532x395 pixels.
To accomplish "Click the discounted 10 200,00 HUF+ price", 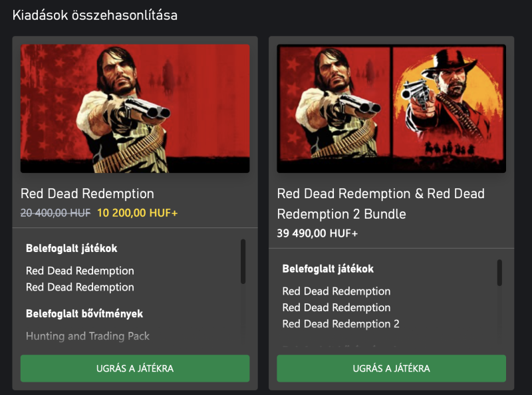I will point(138,213).
